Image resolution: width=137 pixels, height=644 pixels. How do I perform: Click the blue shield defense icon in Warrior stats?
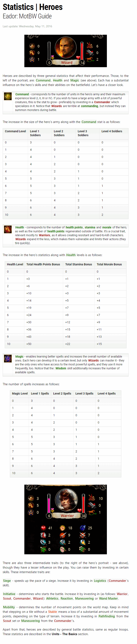coord(84,528)
